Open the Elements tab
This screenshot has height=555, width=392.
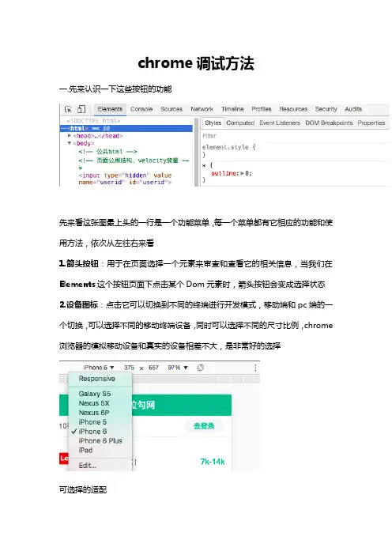click(110, 109)
